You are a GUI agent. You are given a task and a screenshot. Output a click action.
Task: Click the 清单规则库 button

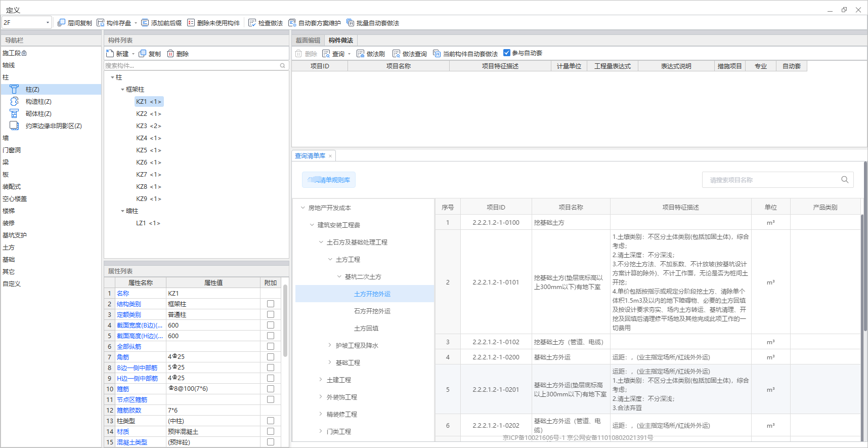pyautogui.click(x=329, y=180)
